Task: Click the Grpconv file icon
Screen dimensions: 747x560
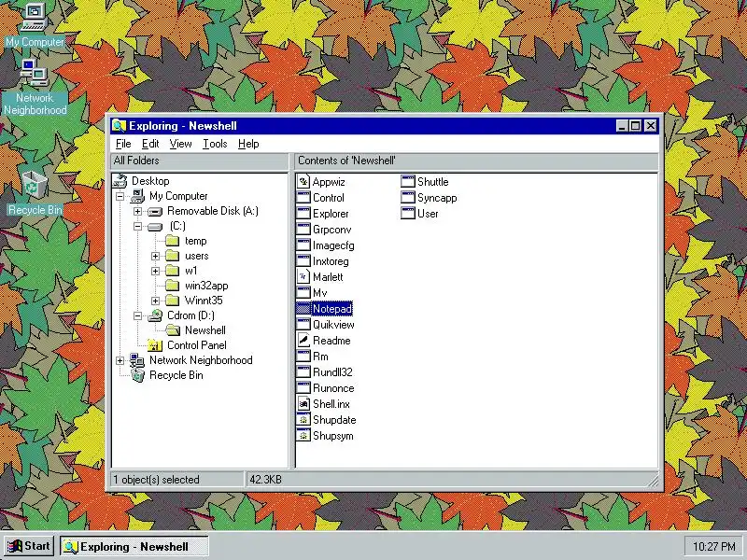Action: tap(303, 229)
